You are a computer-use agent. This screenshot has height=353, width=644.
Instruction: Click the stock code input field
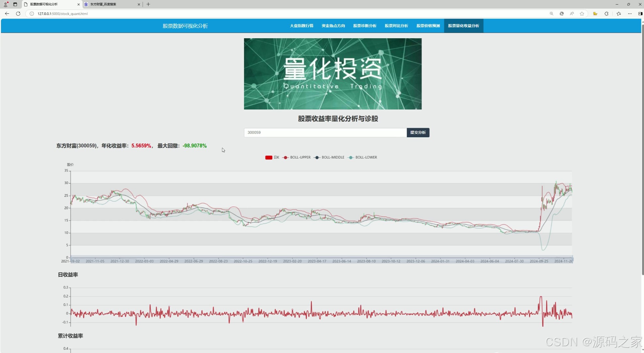coord(325,132)
